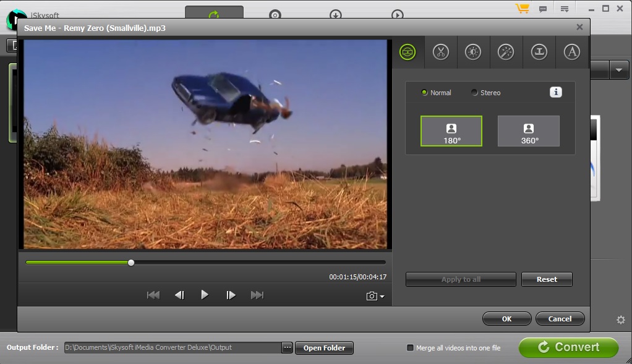The width and height of the screenshot is (632, 364).
Task: Close the Save Me editor dialog
Action: [579, 27]
